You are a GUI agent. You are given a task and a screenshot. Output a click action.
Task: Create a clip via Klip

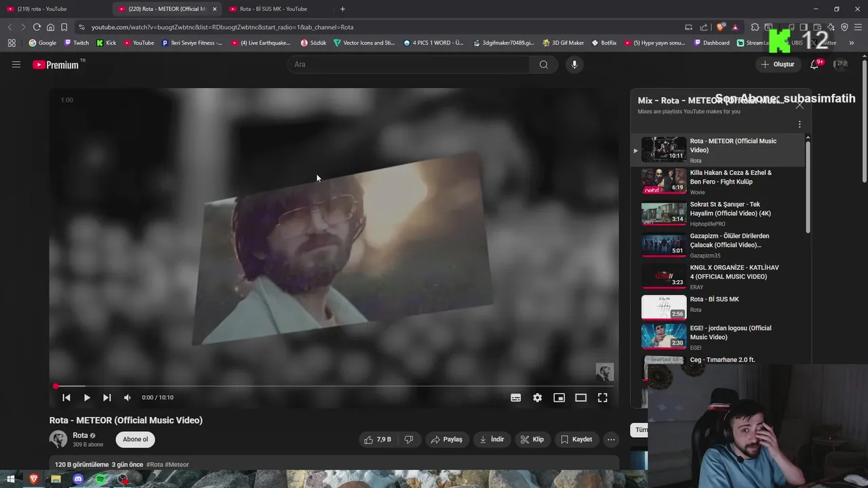532,439
